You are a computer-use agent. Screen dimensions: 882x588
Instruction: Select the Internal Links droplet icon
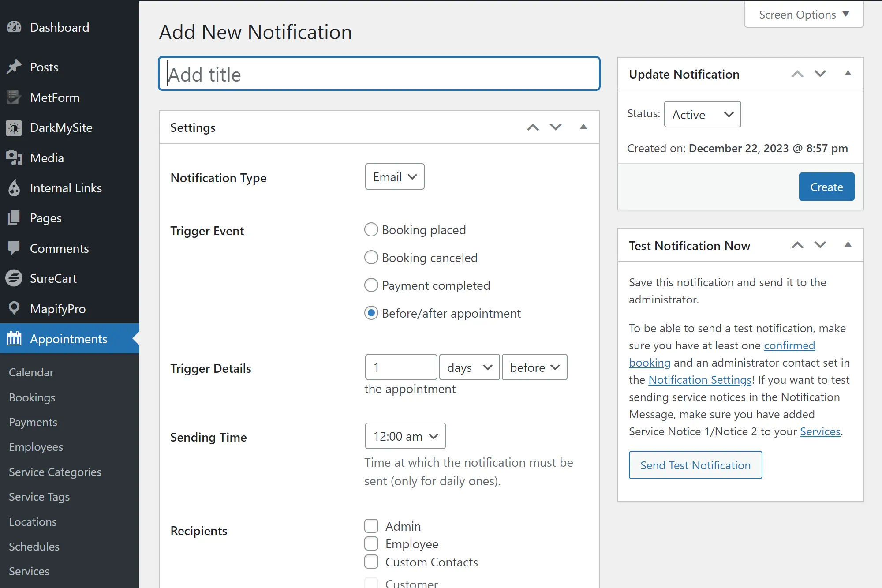pos(14,188)
